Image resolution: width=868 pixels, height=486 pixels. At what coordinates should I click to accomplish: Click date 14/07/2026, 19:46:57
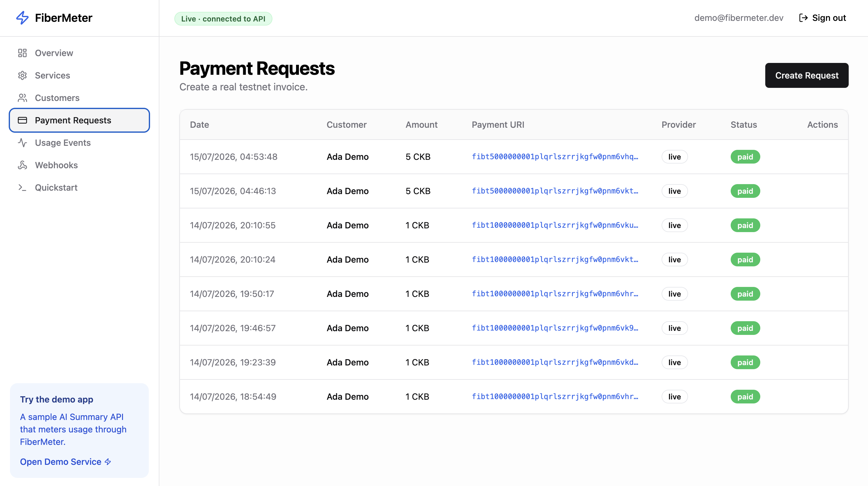pos(233,328)
